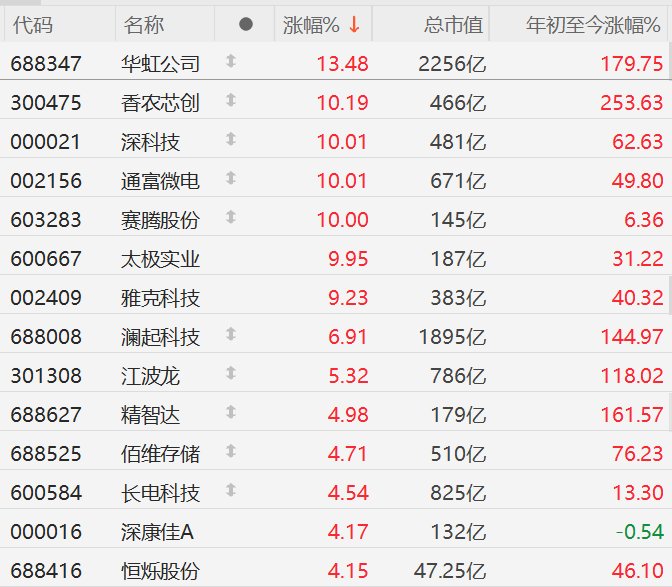Click the 253.63 year-to-date value
Viewport: 672px width, 587px height.
click(x=632, y=103)
